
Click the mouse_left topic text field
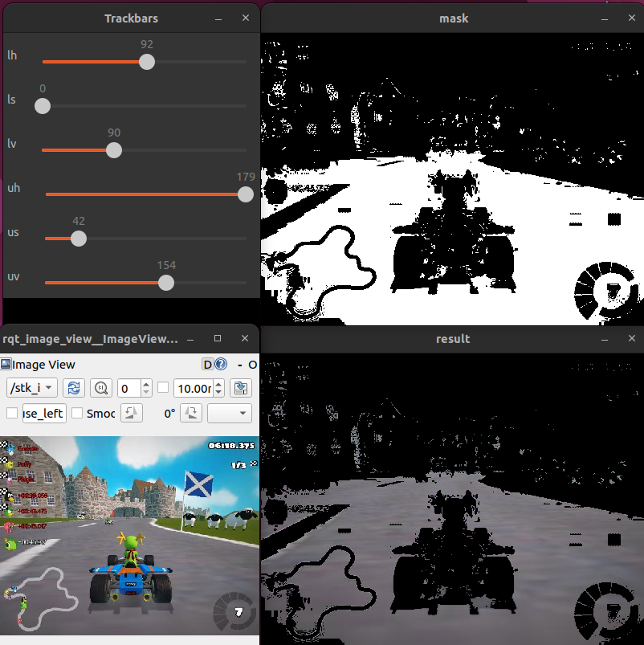(x=44, y=413)
